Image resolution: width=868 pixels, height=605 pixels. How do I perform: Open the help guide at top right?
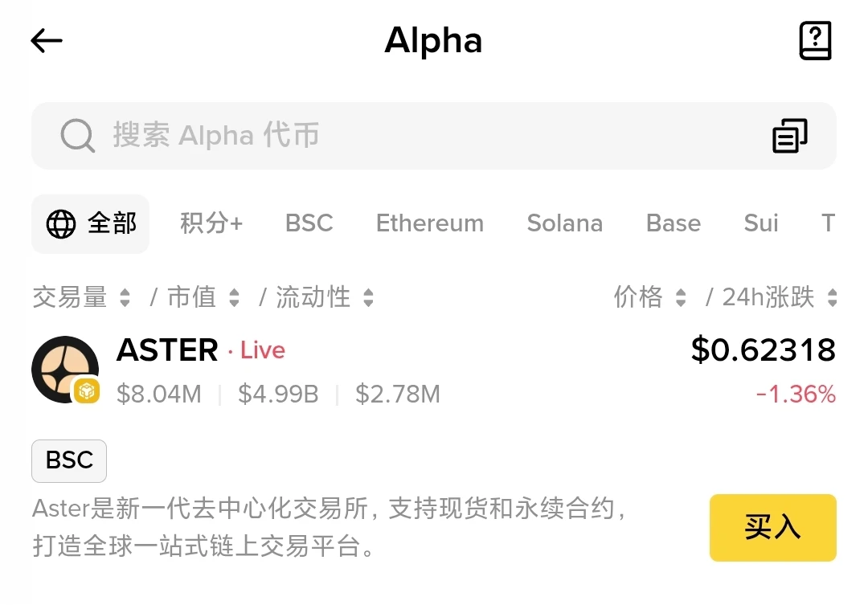pos(815,39)
